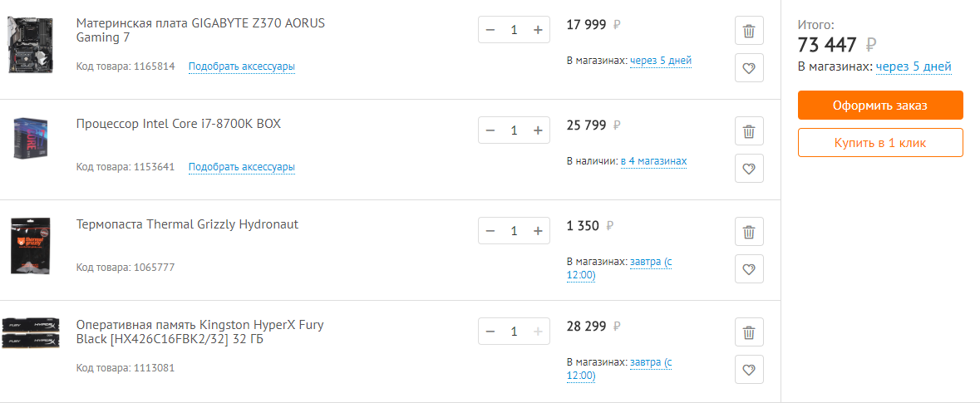Decrease quantity of Kingston HyperX memory

point(490,332)
